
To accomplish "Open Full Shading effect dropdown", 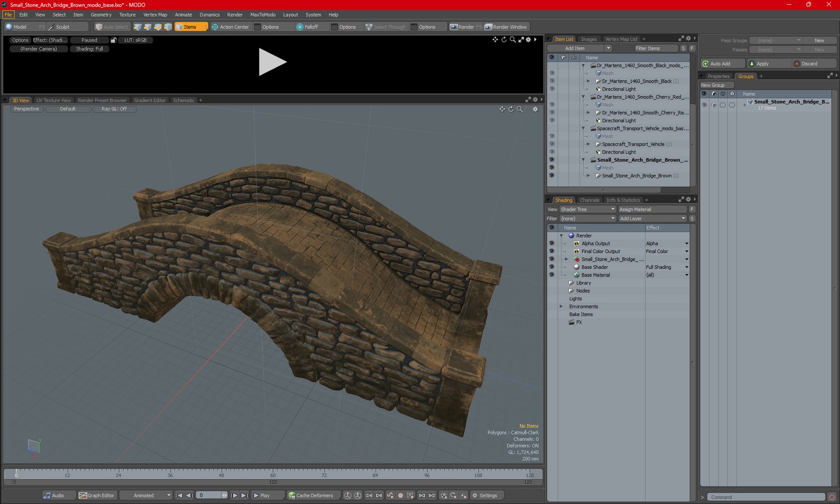I will click(686, 267).
